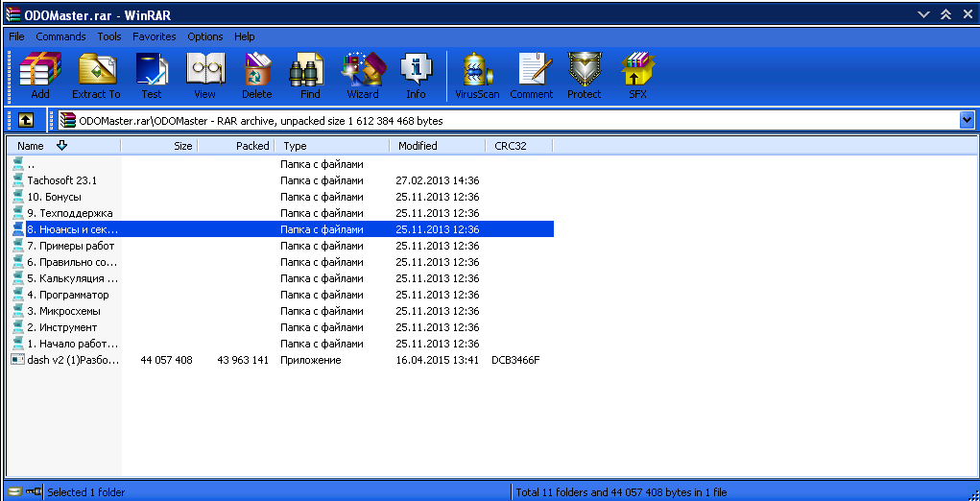Click CRC32 value DCB3466F

click(x=515, y=360)
